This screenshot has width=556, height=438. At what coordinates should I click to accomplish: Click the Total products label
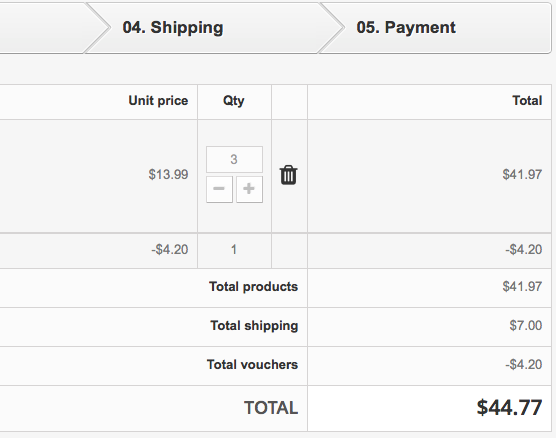point(254,287)
